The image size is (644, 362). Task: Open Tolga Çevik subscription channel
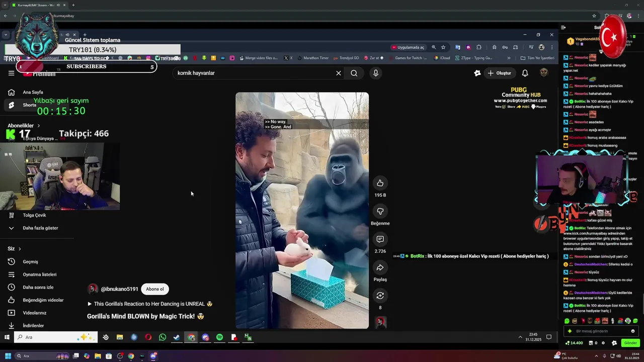click(x=34, y=215)
